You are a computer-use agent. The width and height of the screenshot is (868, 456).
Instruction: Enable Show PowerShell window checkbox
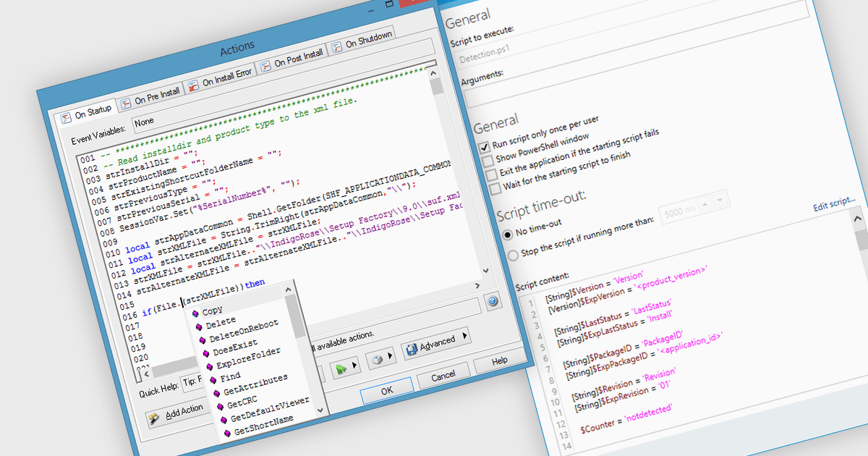[488, 160]
